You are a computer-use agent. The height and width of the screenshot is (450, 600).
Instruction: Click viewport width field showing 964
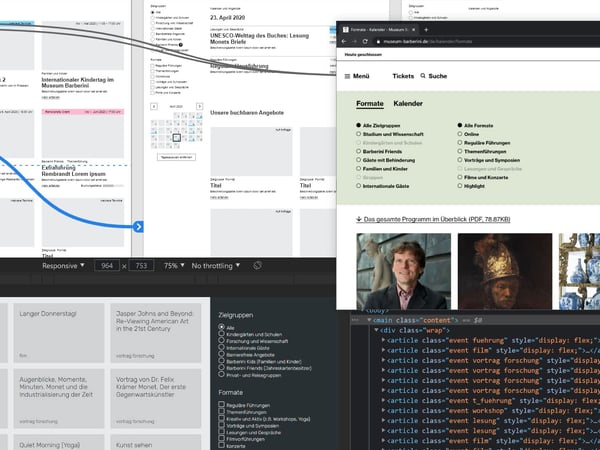click(107, 266)
